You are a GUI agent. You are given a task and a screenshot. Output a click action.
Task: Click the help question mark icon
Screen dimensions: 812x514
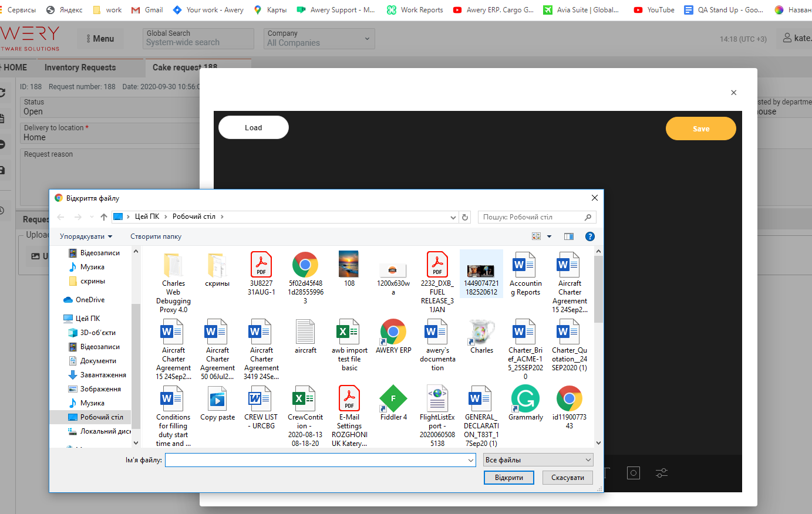coord(590,236)
